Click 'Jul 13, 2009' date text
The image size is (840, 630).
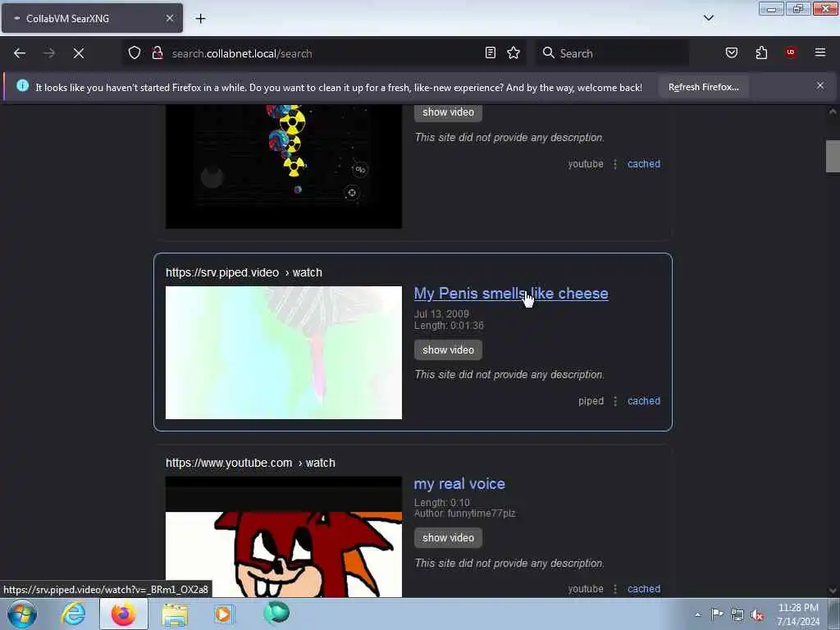click(441, 314)
